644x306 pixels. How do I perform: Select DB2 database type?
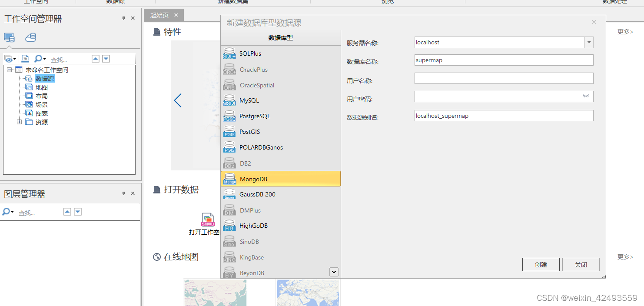click(280, 163)
